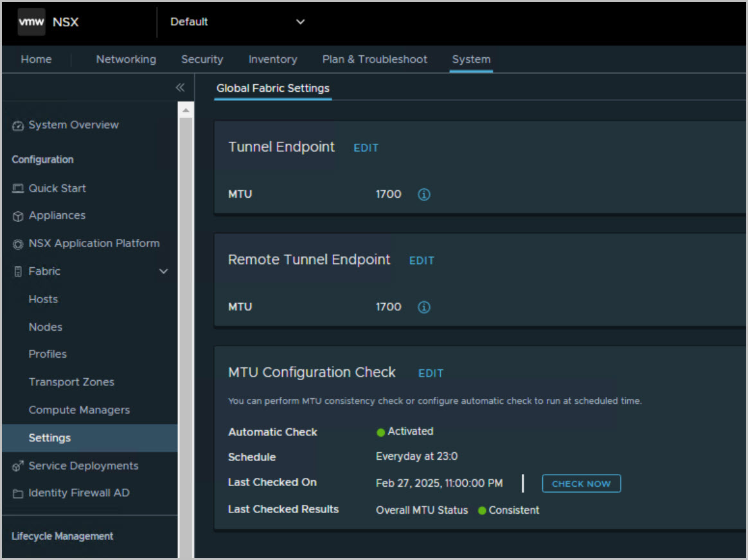This screenshot has height=560, width=748.
Task: Collapse the left navigation sidebar
Action: [180, 88]
